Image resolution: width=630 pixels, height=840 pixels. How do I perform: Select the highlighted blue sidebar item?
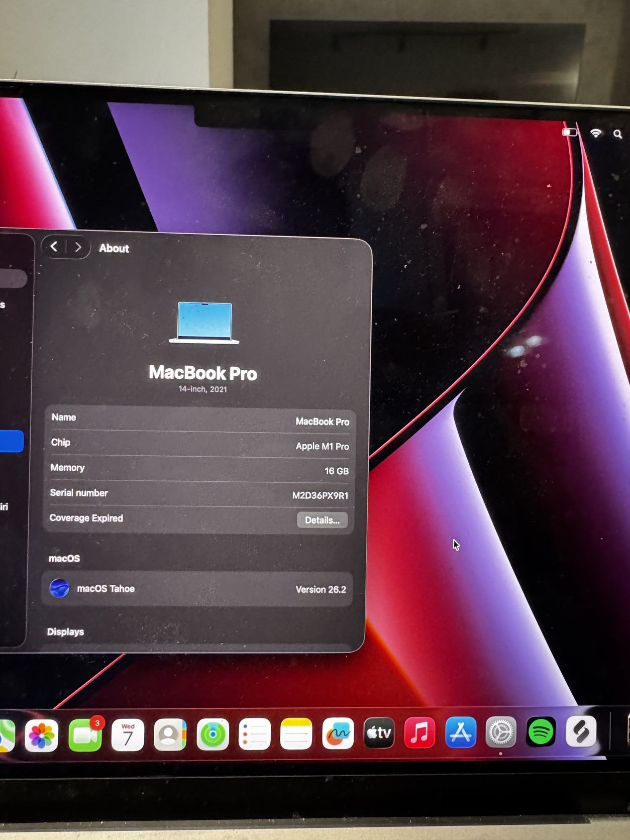tap(11, 441)
